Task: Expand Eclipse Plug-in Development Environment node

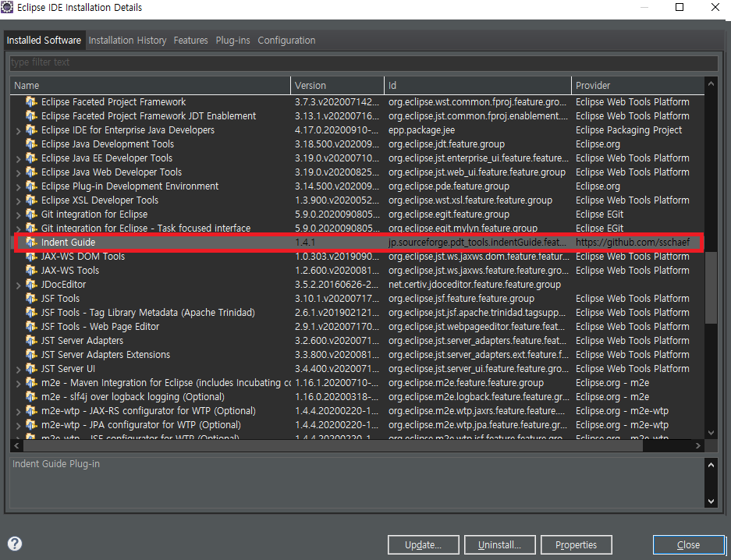Action: [x=18, y=187]
